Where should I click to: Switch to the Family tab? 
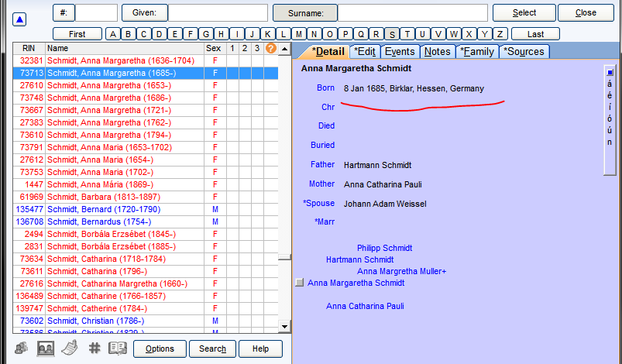pos(477,52)
